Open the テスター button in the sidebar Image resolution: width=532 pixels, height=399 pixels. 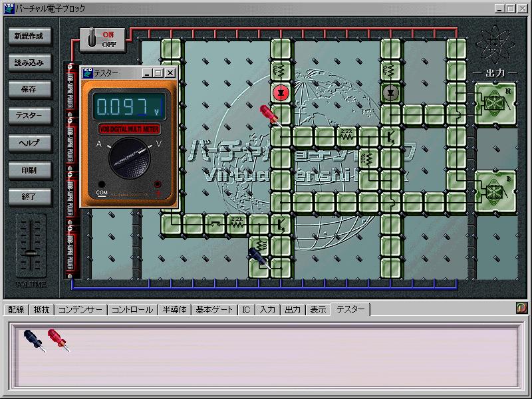pos(30,116)
